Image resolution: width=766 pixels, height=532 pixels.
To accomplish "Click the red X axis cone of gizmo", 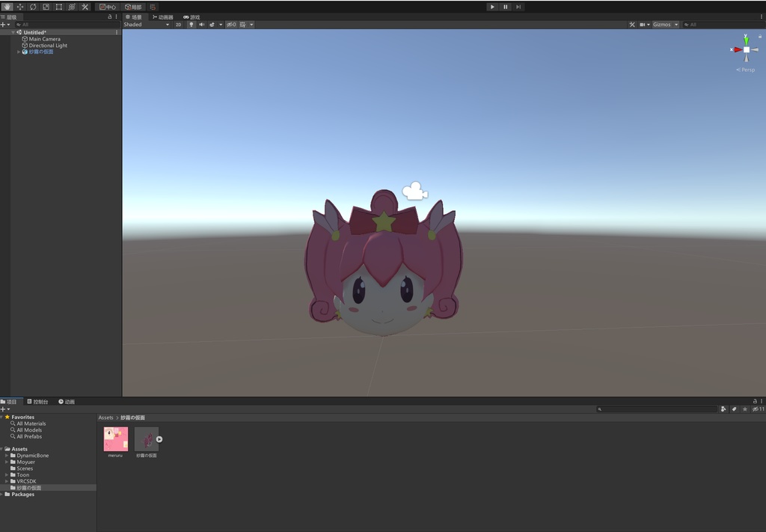I will pyautogui.click(x=737, y=49).
